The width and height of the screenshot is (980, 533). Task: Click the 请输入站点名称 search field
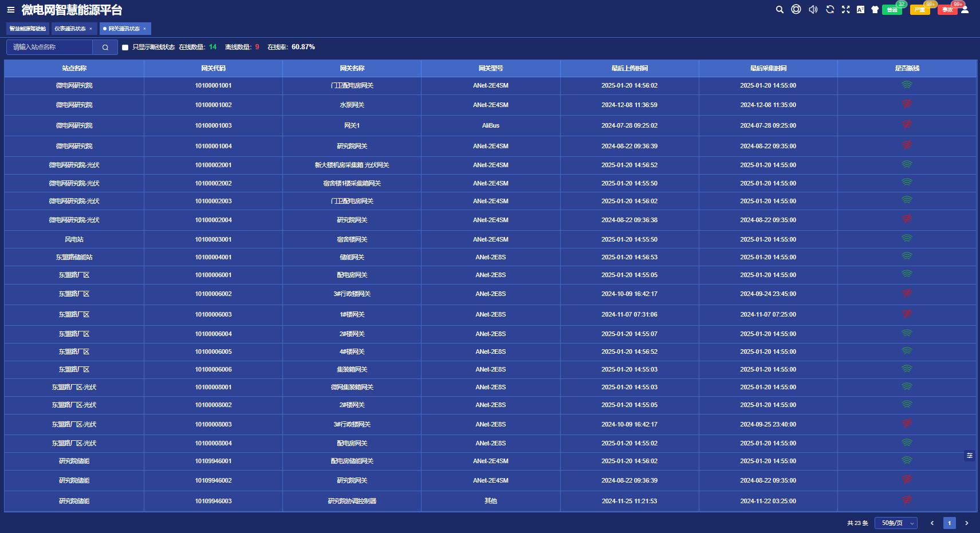point(50,47)
